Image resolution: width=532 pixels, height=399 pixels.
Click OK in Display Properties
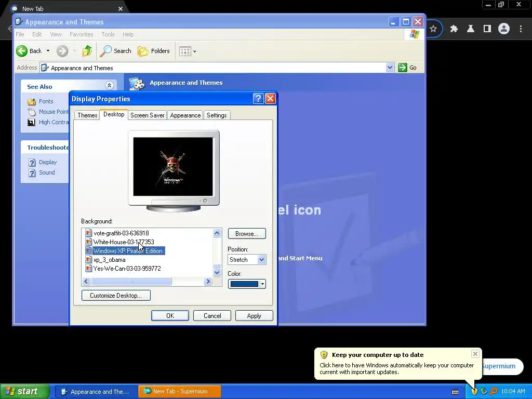[x=170, y=315]
